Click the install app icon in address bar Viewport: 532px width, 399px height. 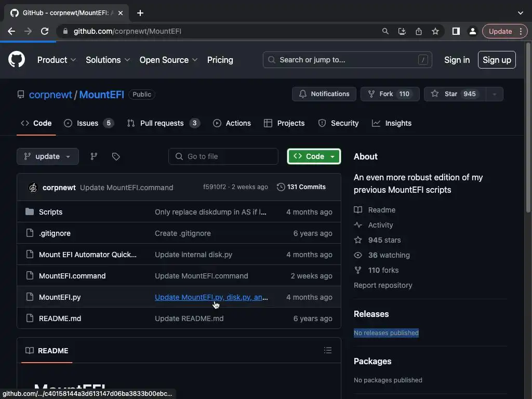click(x=402, y=31)
